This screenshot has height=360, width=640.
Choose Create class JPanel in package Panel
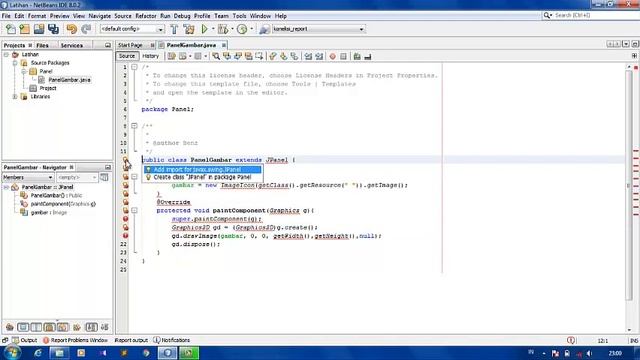coord(202,177)
